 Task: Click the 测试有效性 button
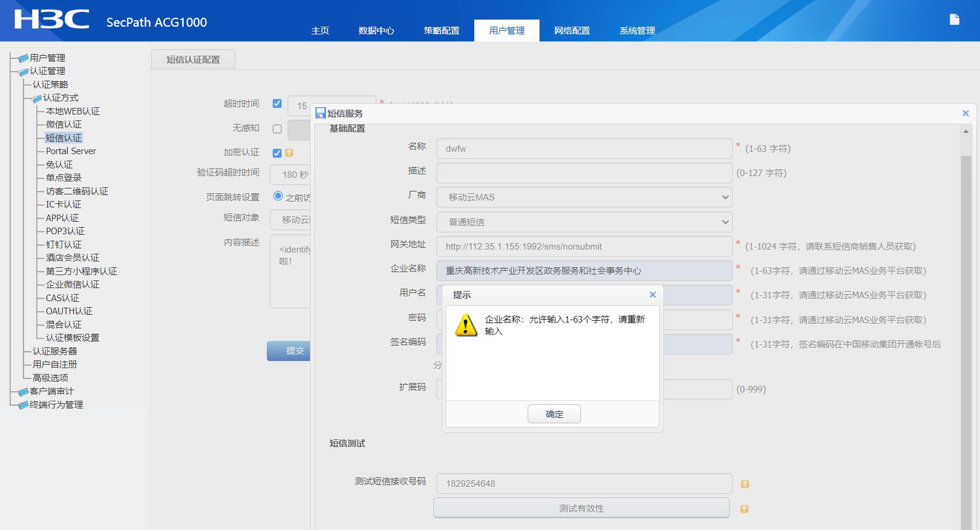pos(581,508)
